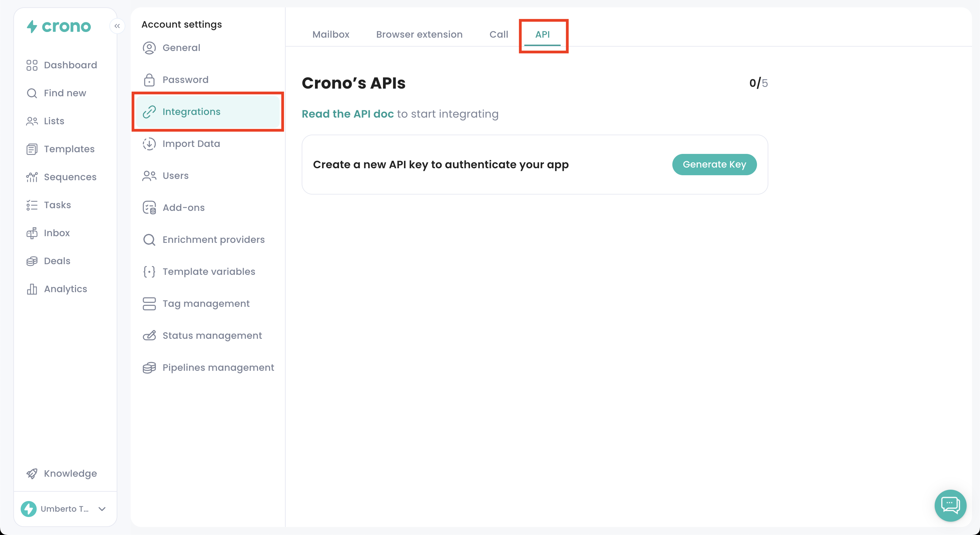Click the Crono lightning logo

[32, 26]
